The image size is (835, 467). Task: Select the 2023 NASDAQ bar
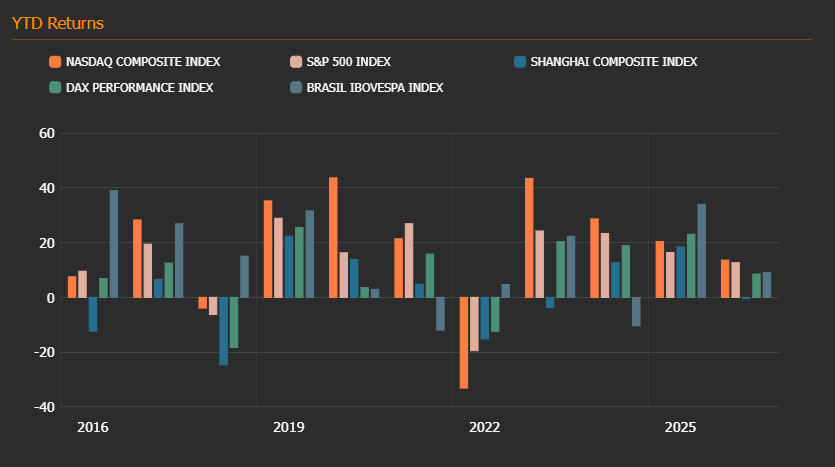point(529,238)
